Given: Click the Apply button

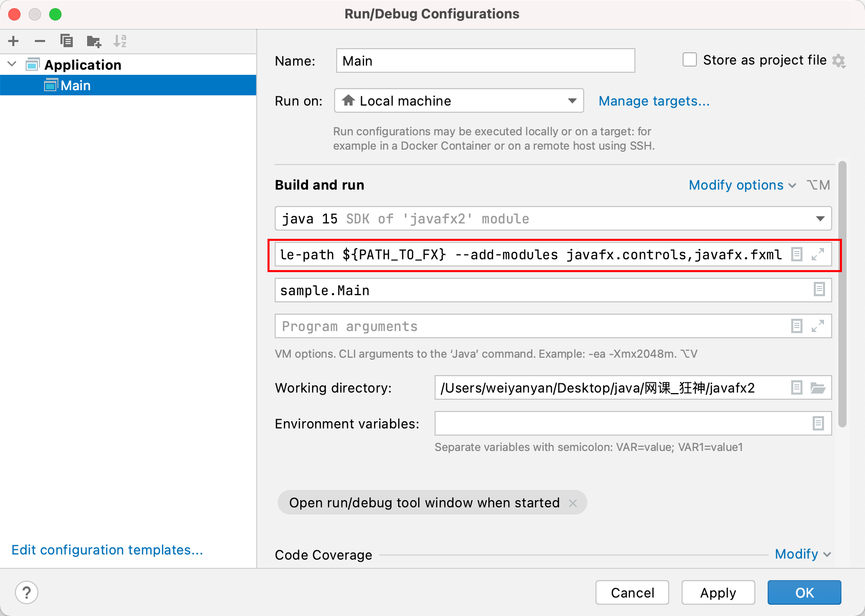Looking at the screenshot, I should pos(718,593).
